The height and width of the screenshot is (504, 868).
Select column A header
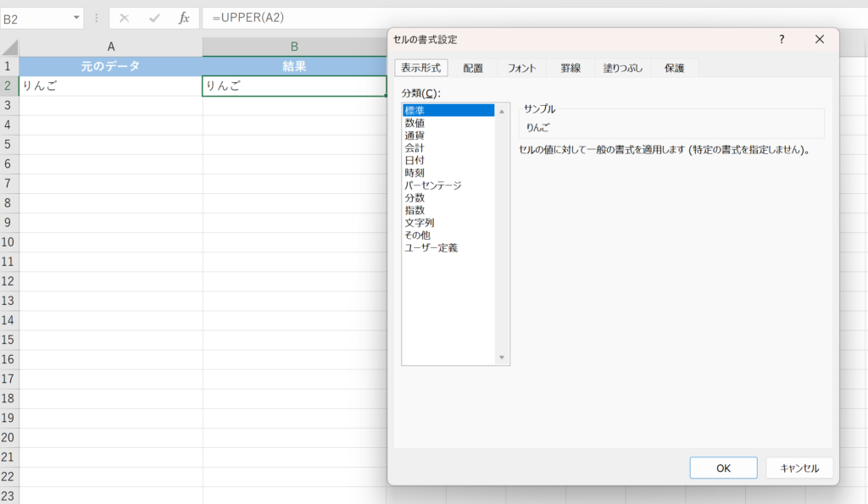click(111, 47)
